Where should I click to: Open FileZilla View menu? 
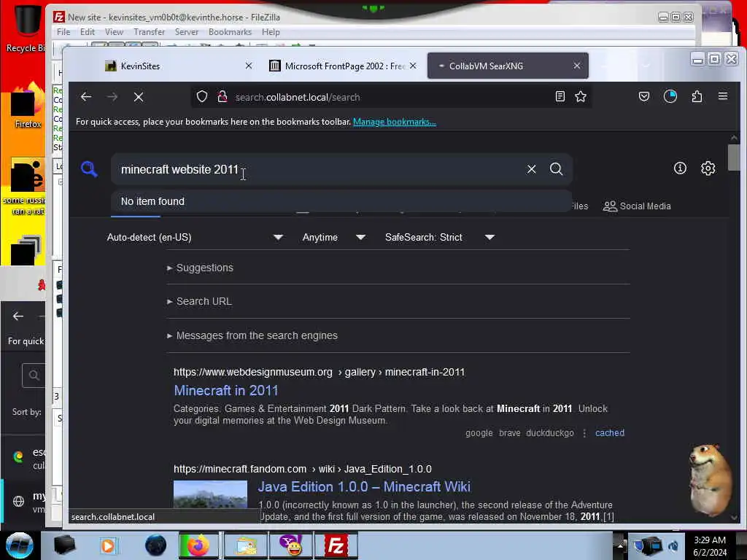(114, 32)
